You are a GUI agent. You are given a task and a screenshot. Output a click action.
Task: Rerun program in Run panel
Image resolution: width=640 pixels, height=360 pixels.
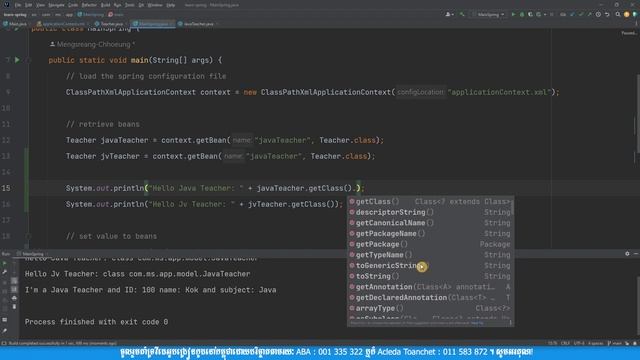pos(5,264)
